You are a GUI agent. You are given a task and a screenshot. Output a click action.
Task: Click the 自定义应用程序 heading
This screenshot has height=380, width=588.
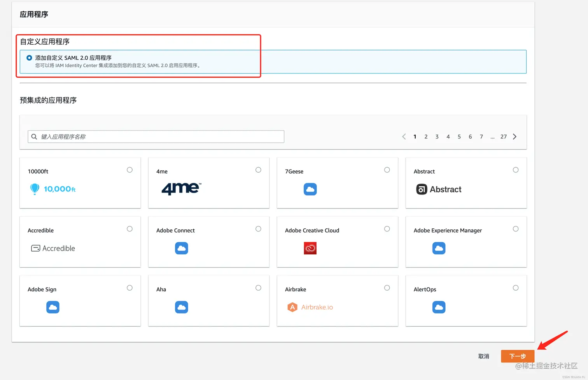point(45,42)
